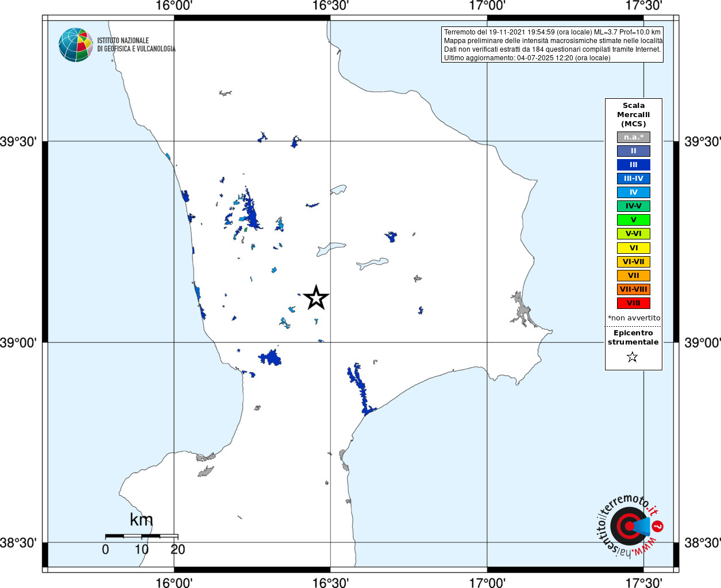Click the '*non avvertito' legend note

[634, 318]
